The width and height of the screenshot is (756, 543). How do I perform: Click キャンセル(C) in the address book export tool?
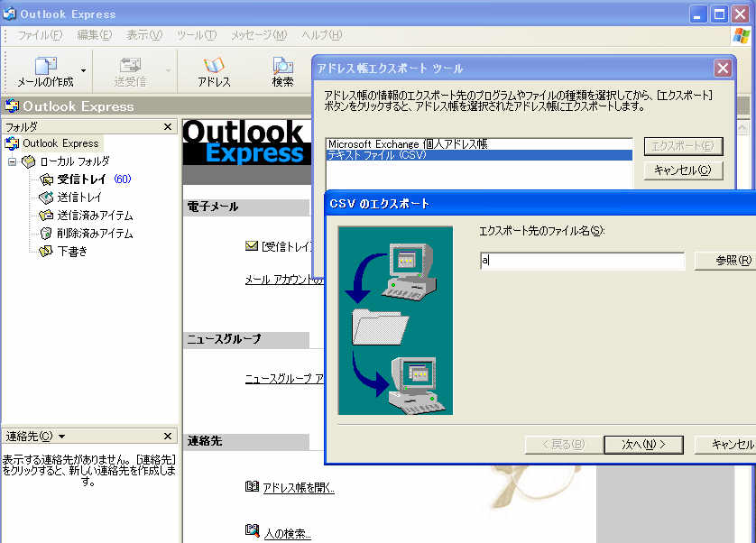(683, 170)
